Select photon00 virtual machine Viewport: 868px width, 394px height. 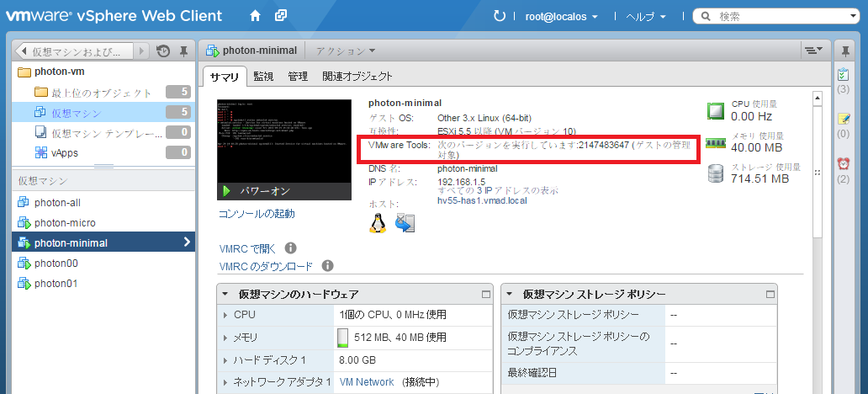(56, 264)
